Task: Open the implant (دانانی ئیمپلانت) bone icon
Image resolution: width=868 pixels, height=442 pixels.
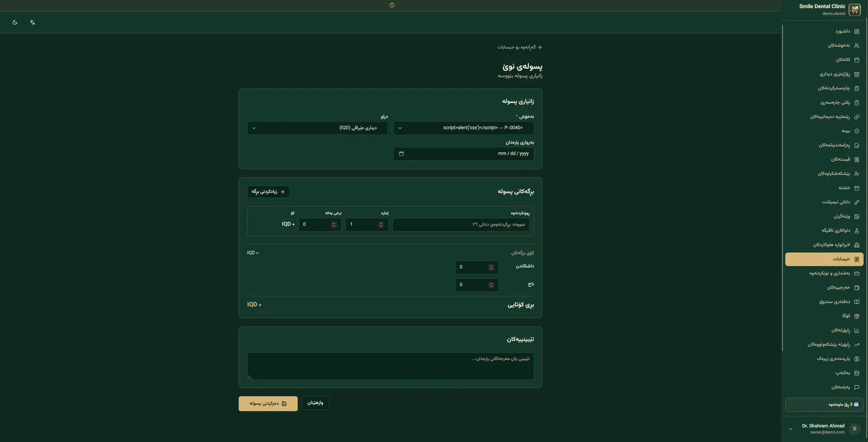Action: (x=857, y=202)
